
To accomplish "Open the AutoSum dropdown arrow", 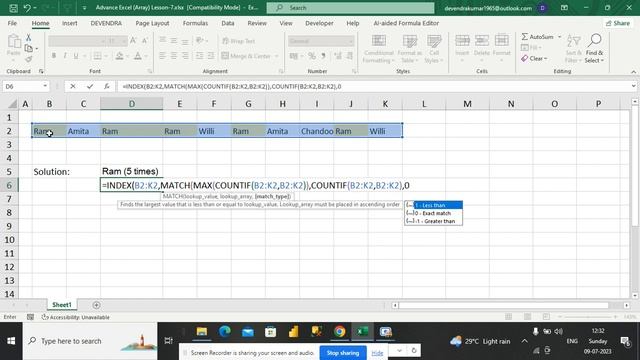I will (x=560, y=37).
